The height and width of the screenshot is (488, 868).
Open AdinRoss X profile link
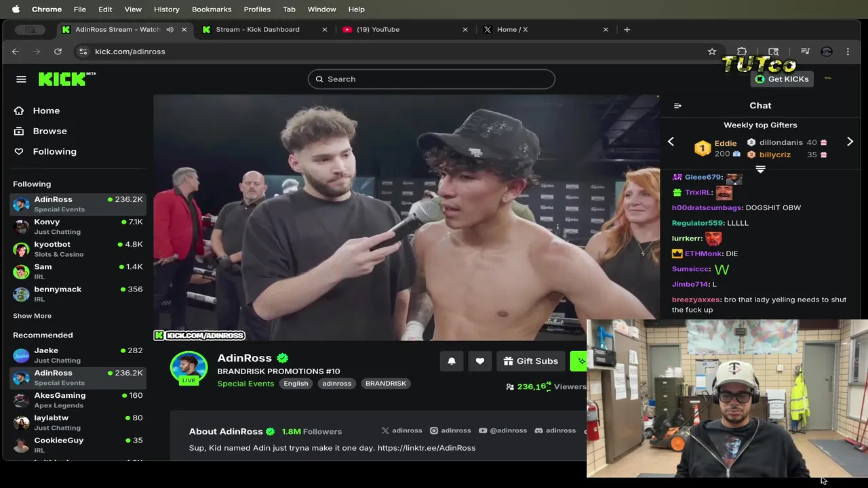click(x=401, y=430)
